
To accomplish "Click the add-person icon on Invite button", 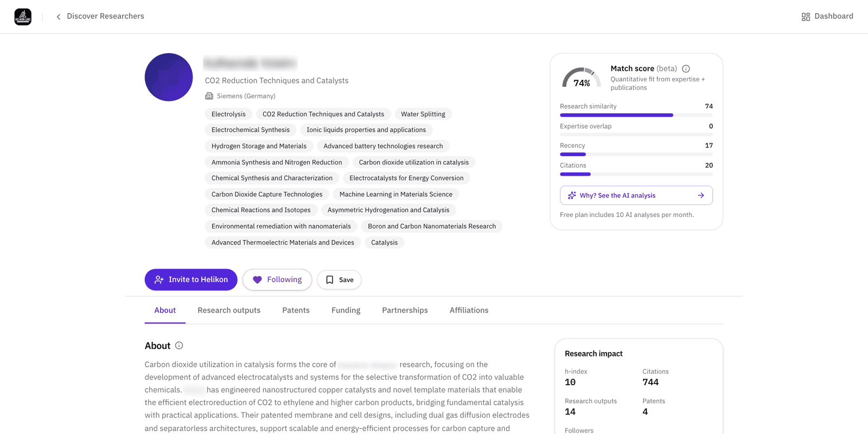I will [x=159, y=280].
